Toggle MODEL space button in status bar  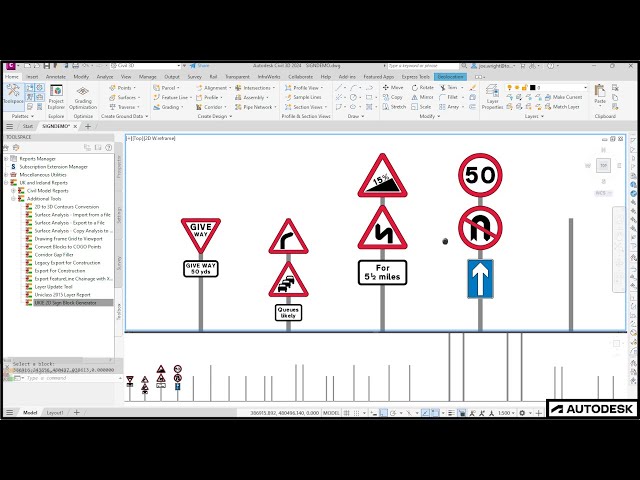(331, 413)
